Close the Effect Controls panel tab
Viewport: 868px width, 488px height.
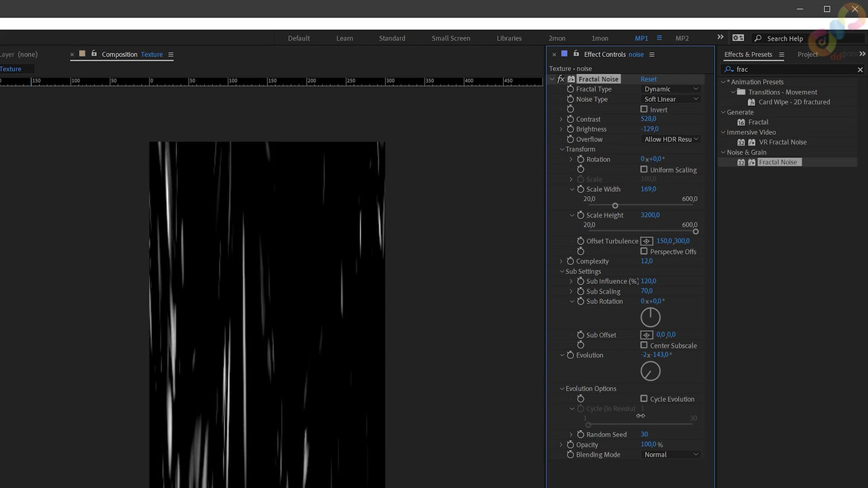[x=554, y=55]
